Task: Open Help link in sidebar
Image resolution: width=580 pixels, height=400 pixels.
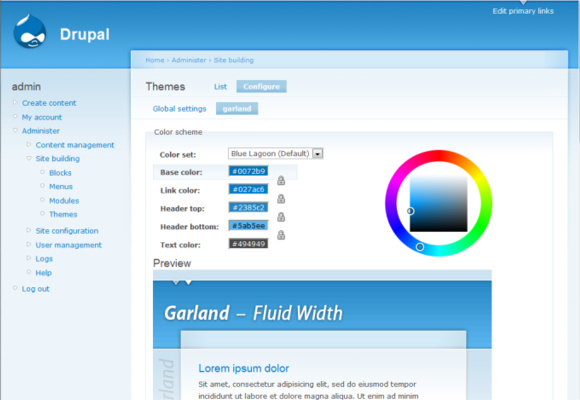Action: tap(44, 273)
